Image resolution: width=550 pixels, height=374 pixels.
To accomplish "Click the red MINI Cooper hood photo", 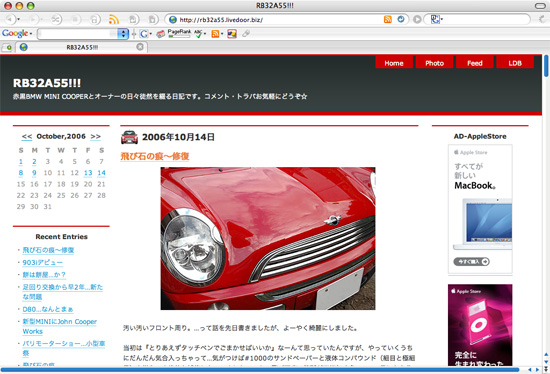I will [x=268, y=239].
